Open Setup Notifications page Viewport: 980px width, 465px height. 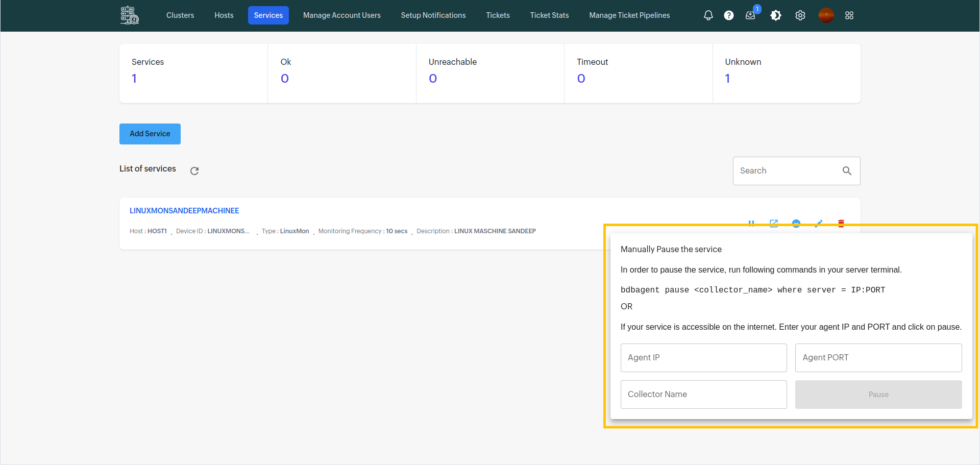[x=433, y=15]
